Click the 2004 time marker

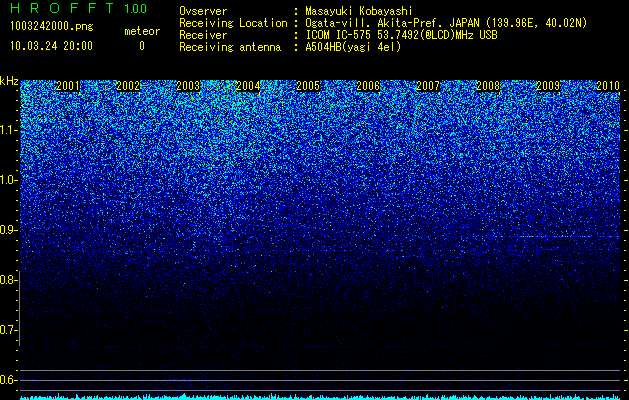coord(248,86)
